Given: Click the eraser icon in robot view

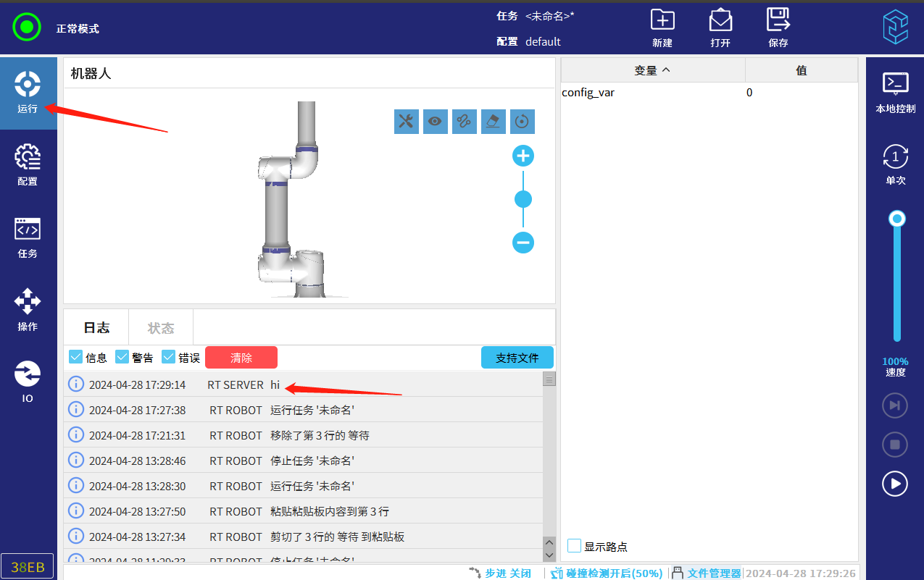Looking at the screenshot, I should pyautogui.click(x=493, y=122).
